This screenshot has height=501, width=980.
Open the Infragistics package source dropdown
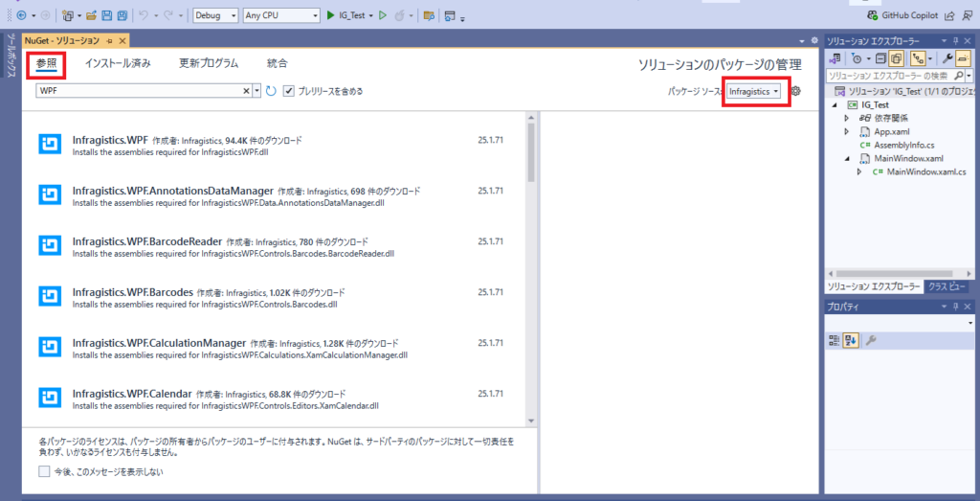pos(754,91)
